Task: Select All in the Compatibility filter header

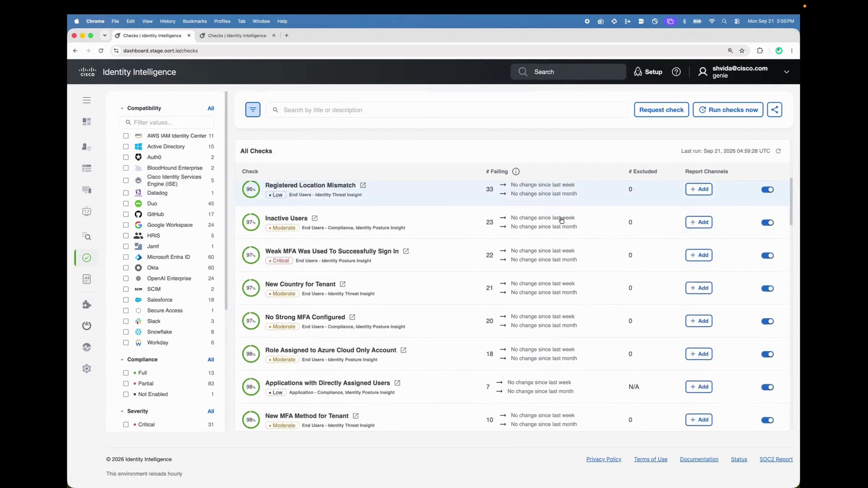Action: tap(211, 108)
